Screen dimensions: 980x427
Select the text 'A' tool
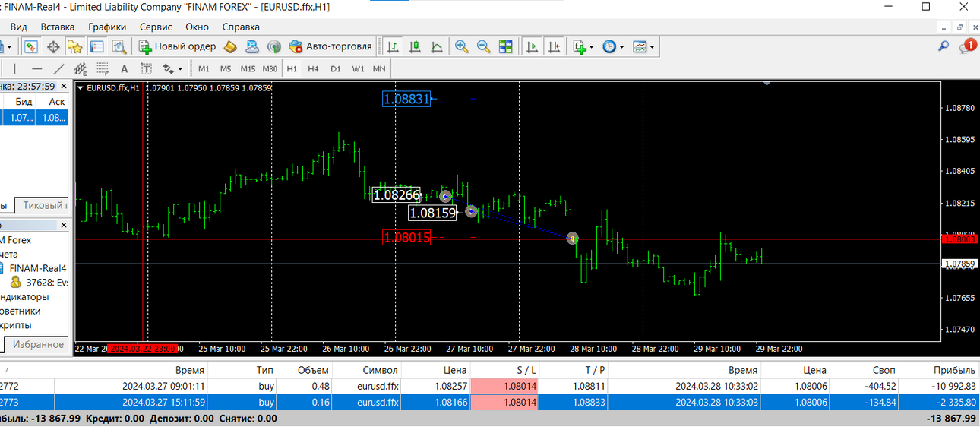click(124, 68)
